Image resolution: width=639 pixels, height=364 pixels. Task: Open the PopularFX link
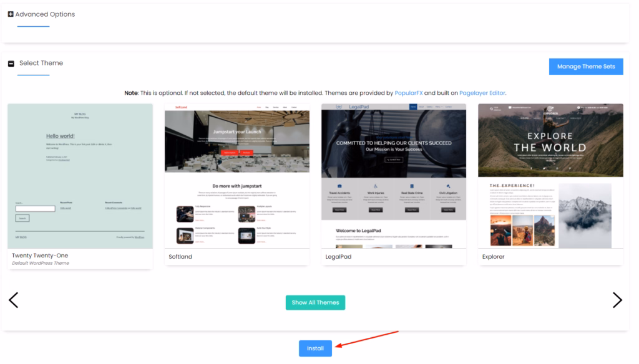point(408,93)
